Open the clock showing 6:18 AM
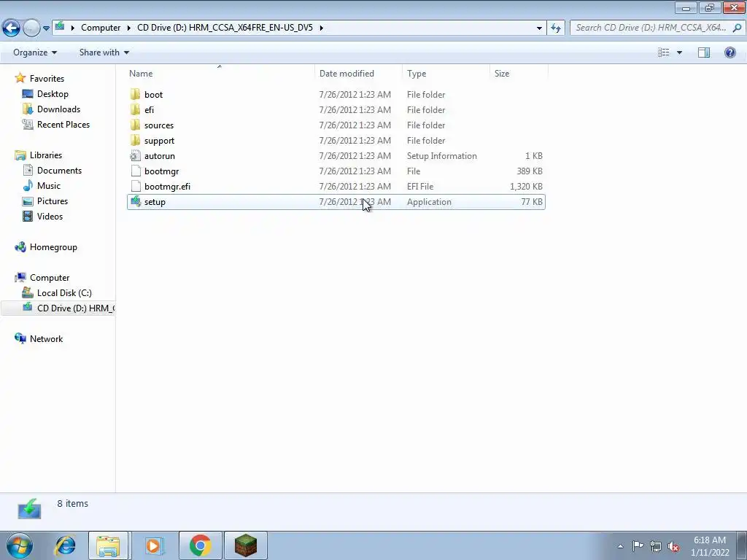The image size is (747, 560). coord(710,546)
